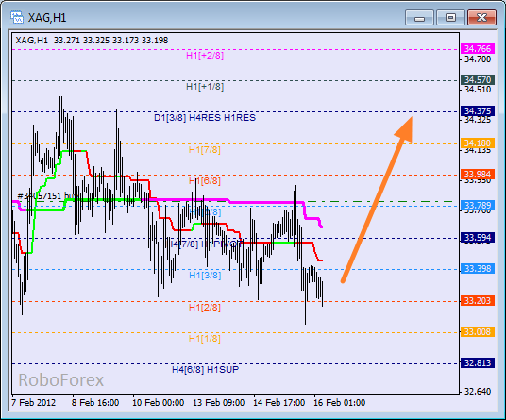Close the XAG,H1 chart window
The width and height of the screenshot is (506, 420).
point(481,18)
